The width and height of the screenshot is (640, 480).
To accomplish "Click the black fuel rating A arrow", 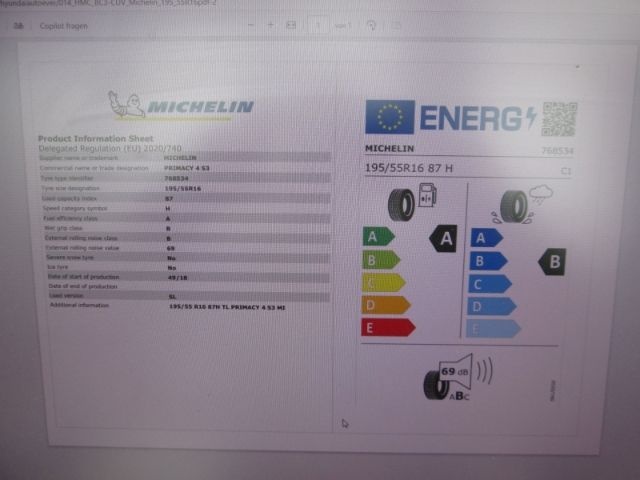I will [x=443, y=238].
